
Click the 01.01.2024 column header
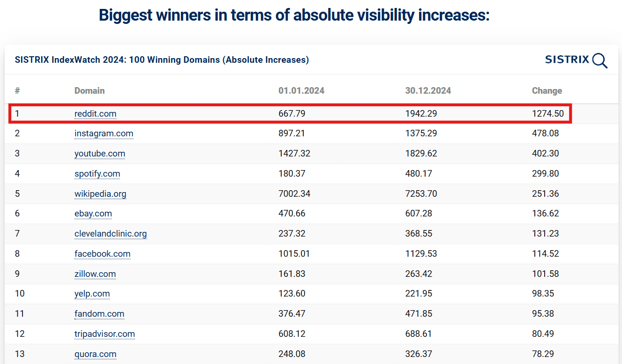coord(301,91)
